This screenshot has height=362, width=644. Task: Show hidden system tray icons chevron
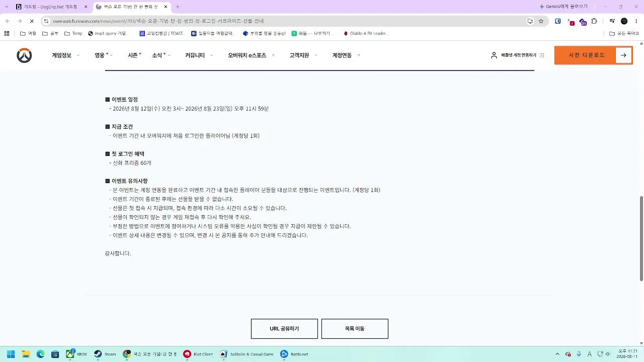click(x=557, y=354)
